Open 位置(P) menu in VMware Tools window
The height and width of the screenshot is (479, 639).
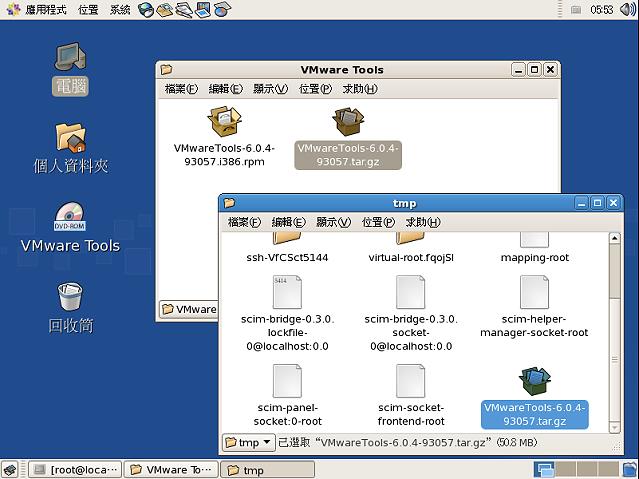pyautogui.click(x=315, y=88)
